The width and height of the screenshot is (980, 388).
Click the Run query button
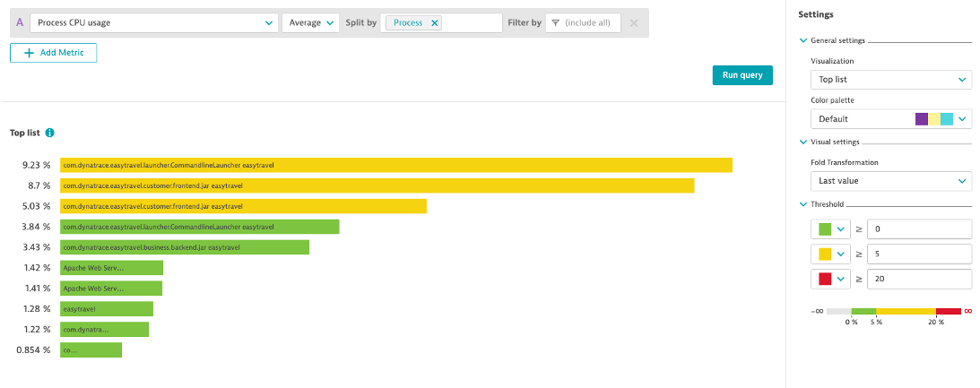pyautogui.click(x=742, y=75)
